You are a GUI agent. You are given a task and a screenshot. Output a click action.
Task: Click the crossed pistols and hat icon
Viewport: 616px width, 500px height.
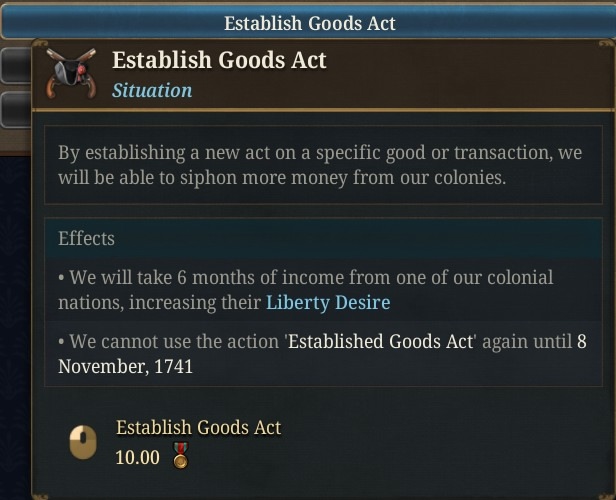pos(71,73)
